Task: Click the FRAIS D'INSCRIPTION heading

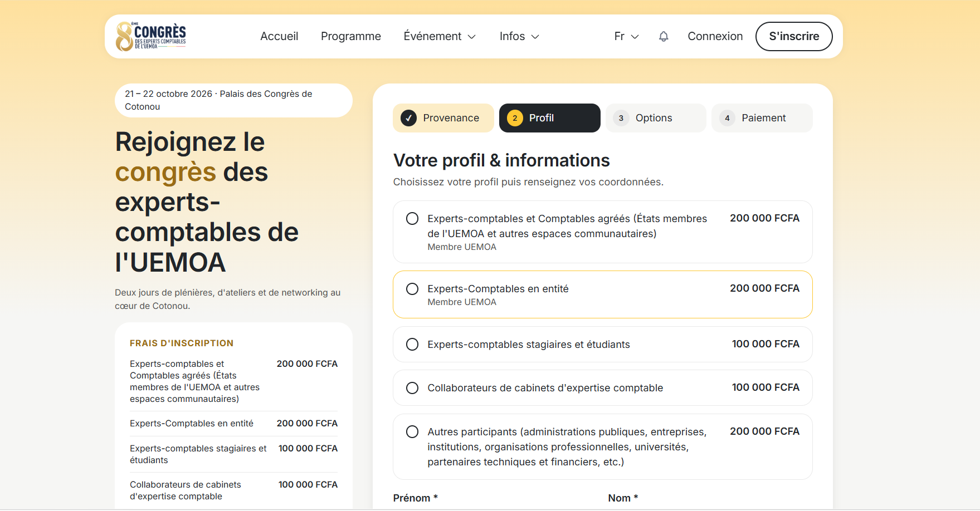Action: [182, 343]
